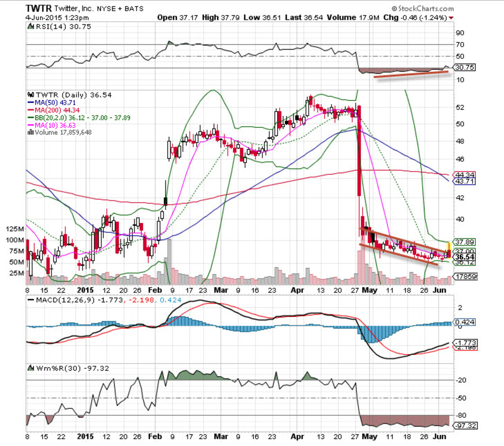This screenshot has width=504, height=446.
Task: Click the blue MA(50) line marker
Action: point(31,102)
